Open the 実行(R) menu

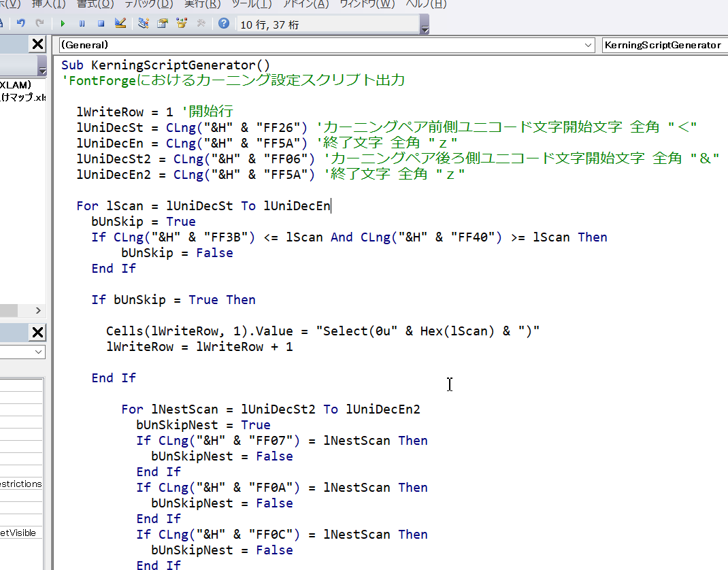point(203,4)
